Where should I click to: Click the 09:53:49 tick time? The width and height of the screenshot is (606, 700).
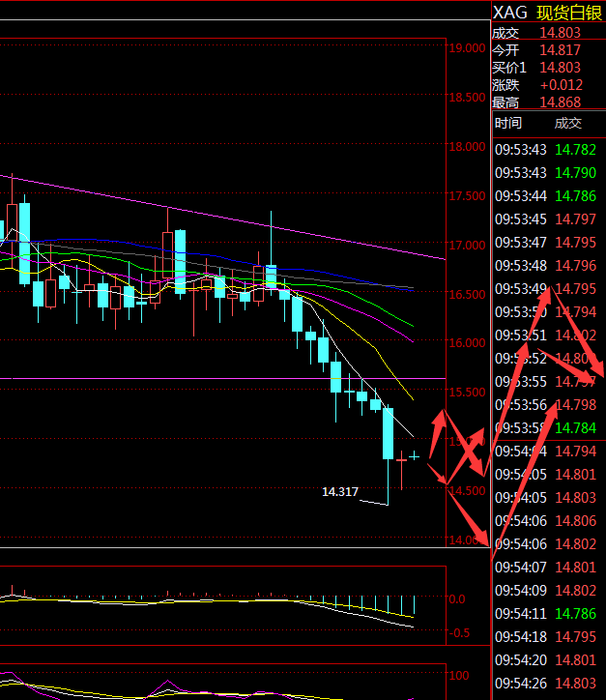[521, 289]
